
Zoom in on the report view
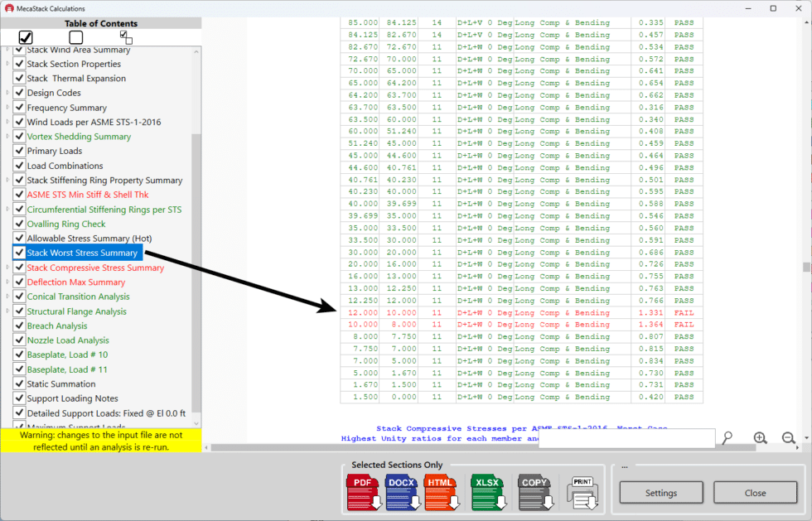coord(760,437)
